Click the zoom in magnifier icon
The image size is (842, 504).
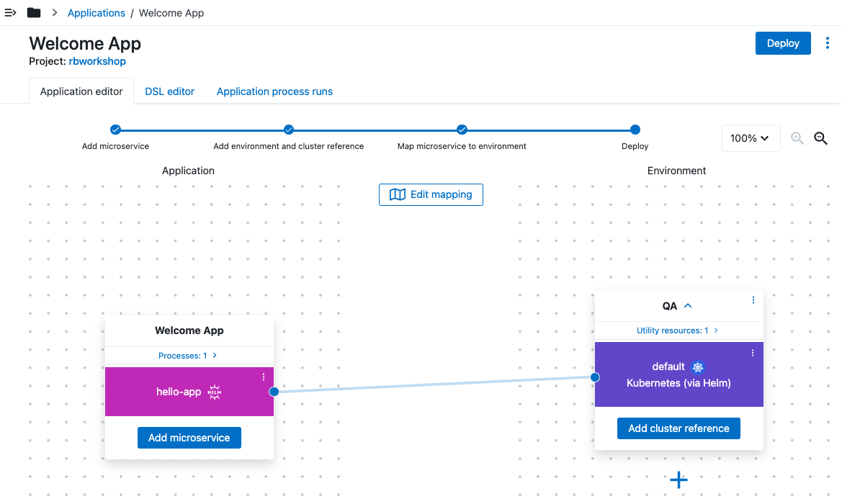797,138
